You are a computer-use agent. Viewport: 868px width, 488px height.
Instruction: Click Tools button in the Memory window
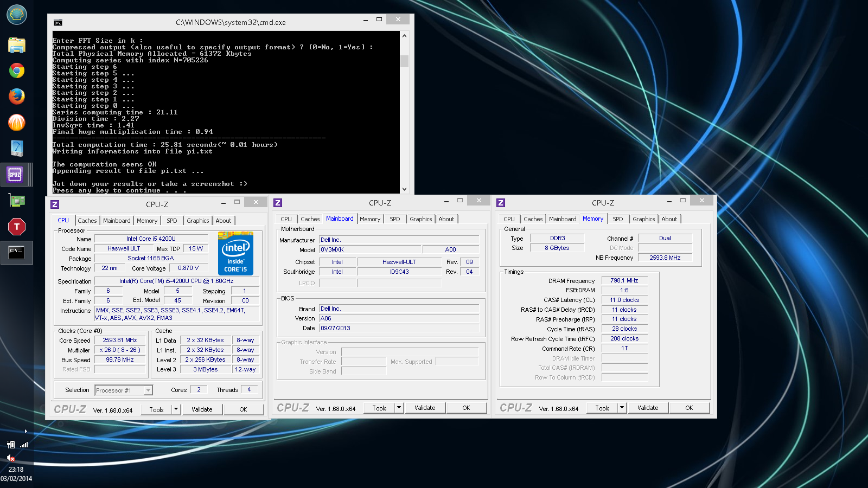tap(602, 408)
